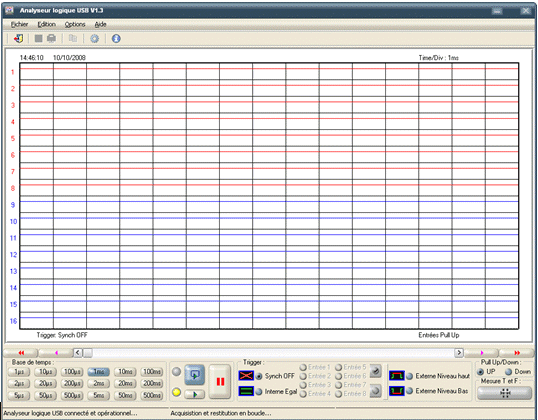Select the Pull Down radio button
The width and height of the screenshot is (538, 420).
click(508, 372)
